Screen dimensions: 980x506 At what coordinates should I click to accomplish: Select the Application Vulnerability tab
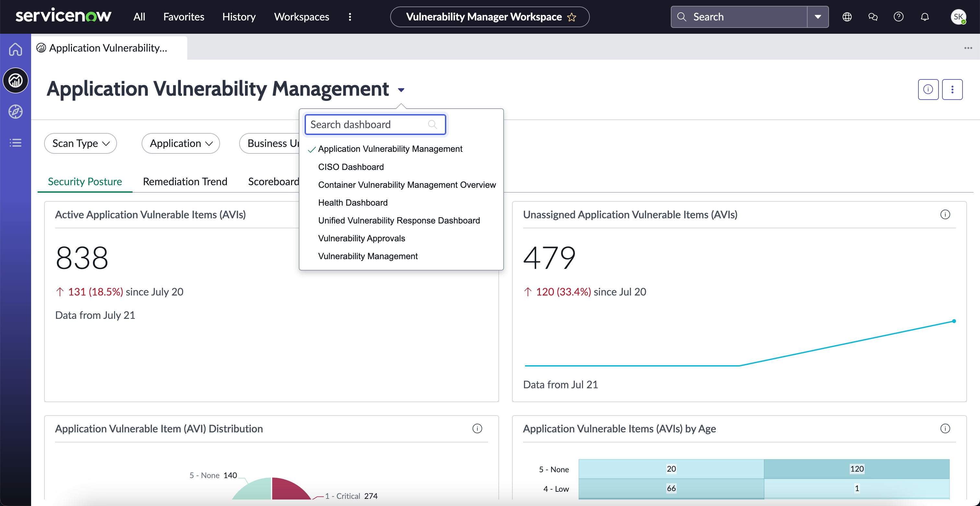tap(109, 48)
